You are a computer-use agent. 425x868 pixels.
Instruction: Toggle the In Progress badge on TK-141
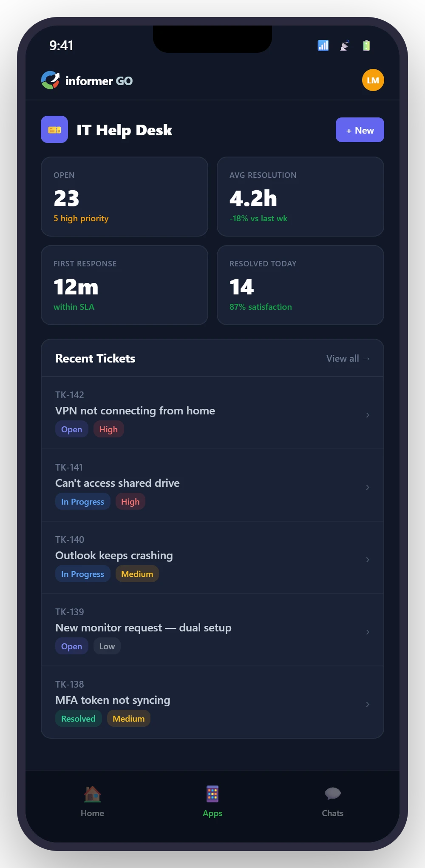click(82, 501)
